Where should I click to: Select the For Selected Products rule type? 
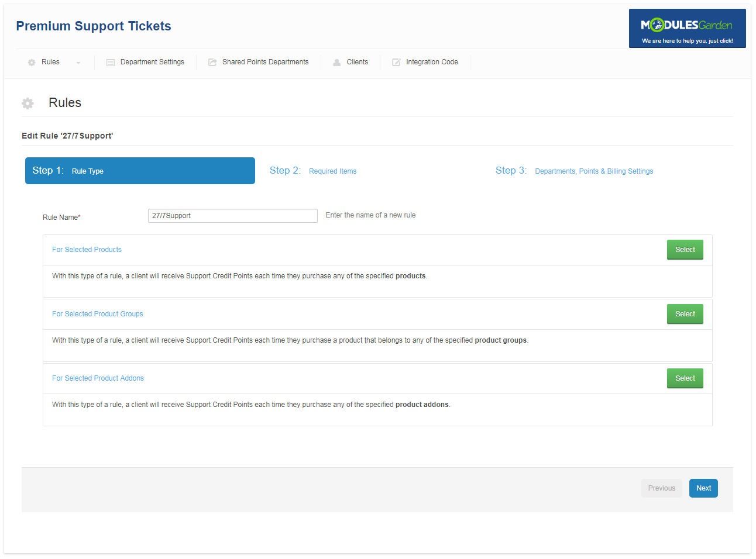685,250
